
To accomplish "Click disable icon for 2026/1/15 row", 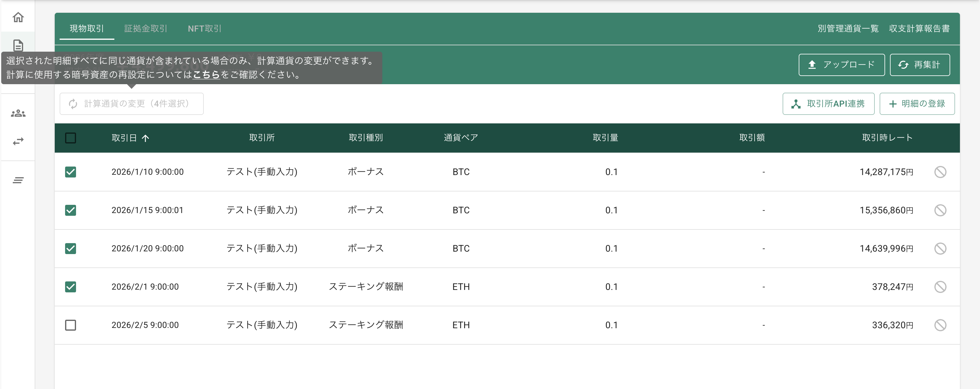I will (940, 210).
